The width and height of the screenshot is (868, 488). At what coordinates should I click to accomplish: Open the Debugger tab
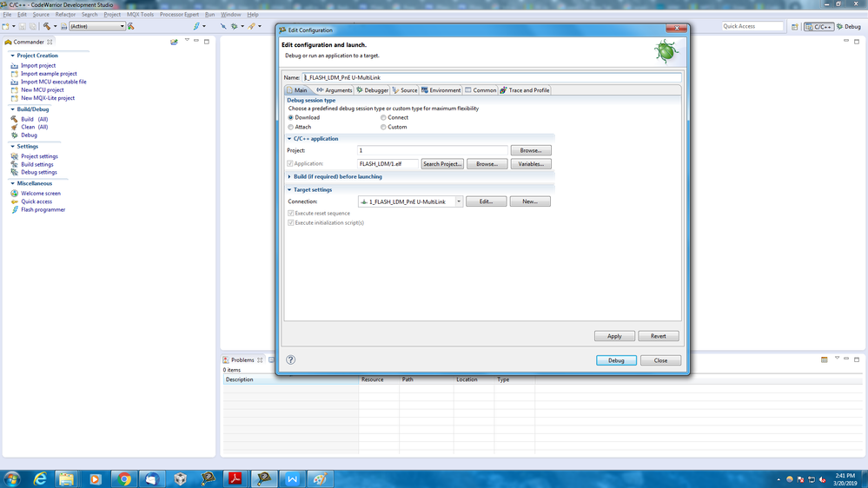tap(373, 90)
